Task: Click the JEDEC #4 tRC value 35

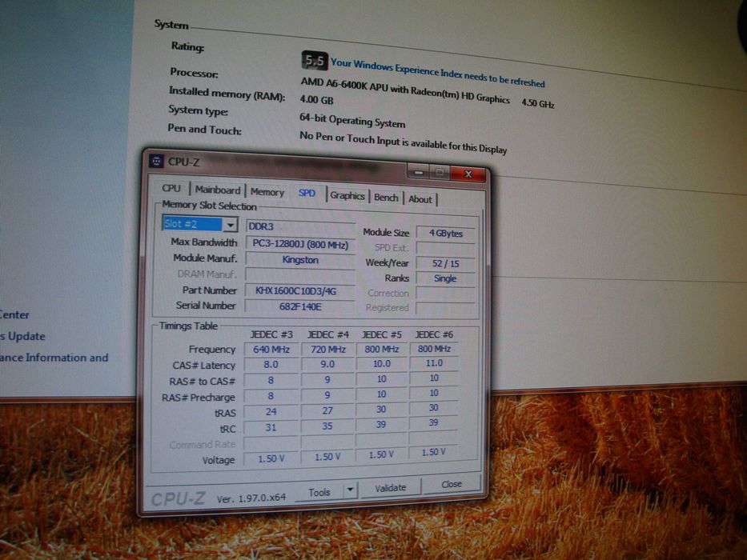Action: pyautogui.click(x=327, y=426)
